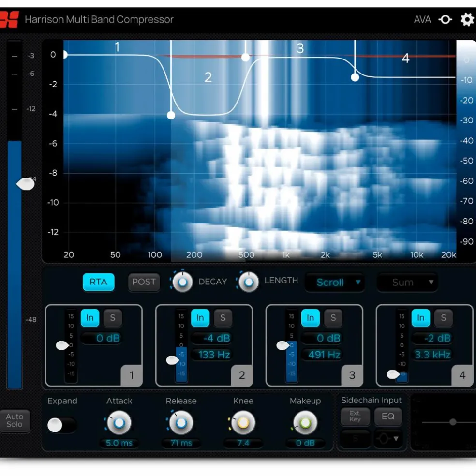The image size is (476, 476).
Task: Solo band 1 with S button
Action: tap(113, 318)
